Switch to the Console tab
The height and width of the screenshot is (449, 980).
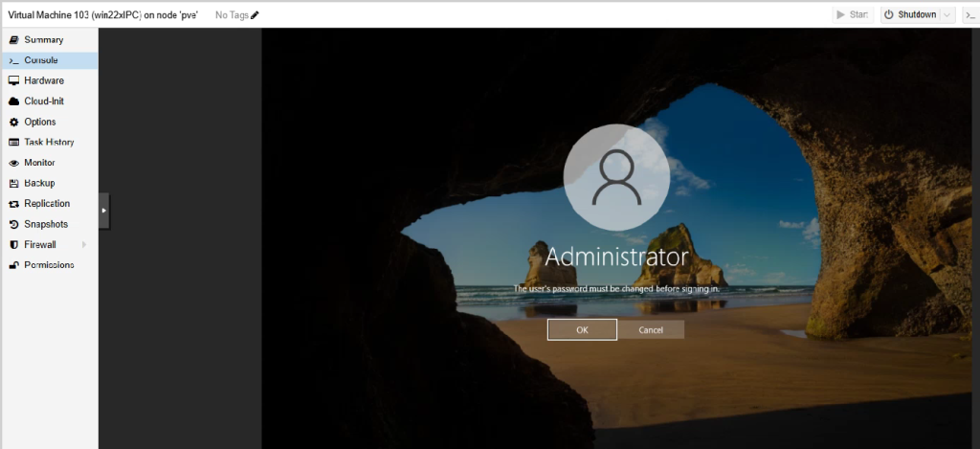(41, 60)
